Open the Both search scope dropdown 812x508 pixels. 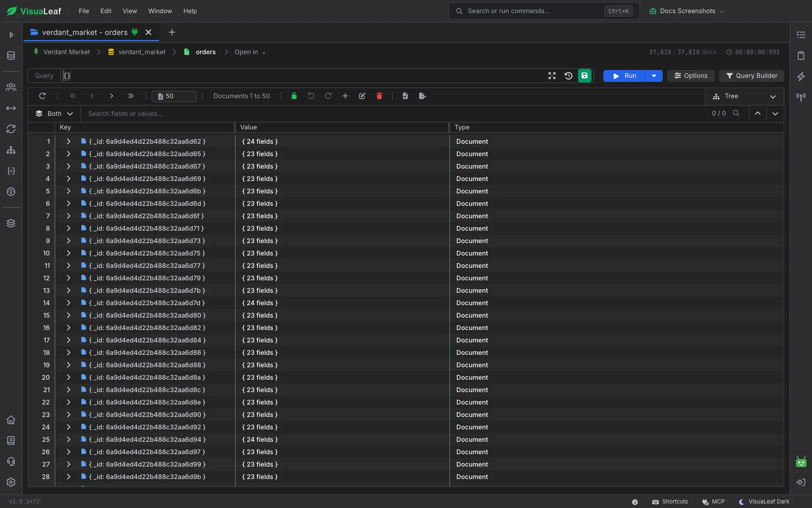pos(54,114)
